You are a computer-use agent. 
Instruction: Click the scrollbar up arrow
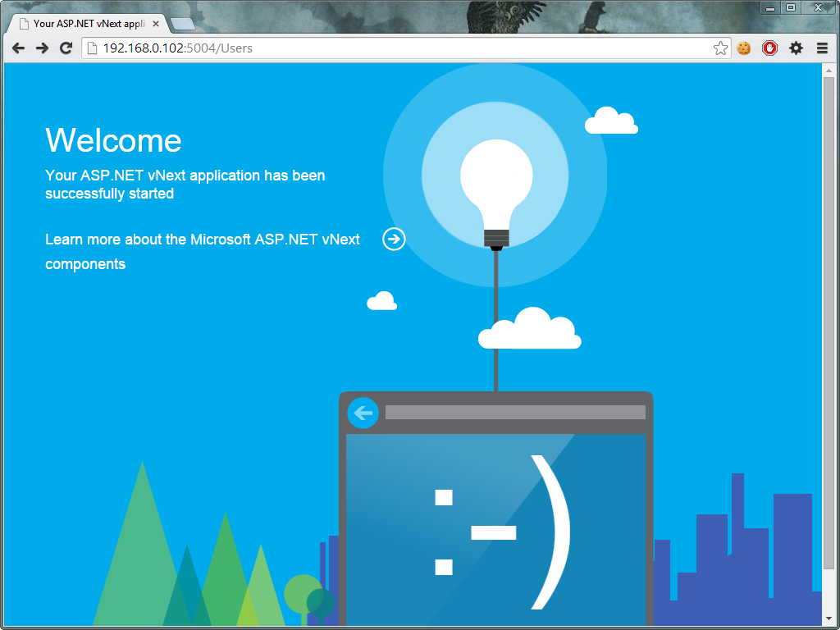(829, 71)
